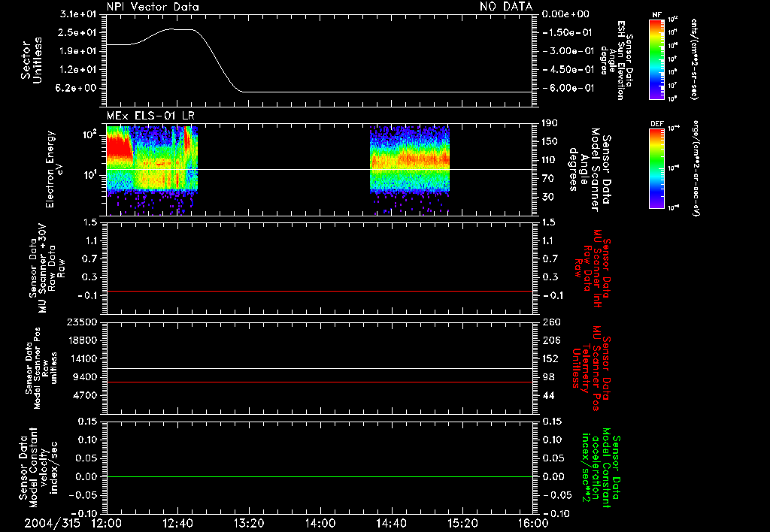Click the "15:20" time axis label
The image size is (770, 532).
tap(462, 524)
